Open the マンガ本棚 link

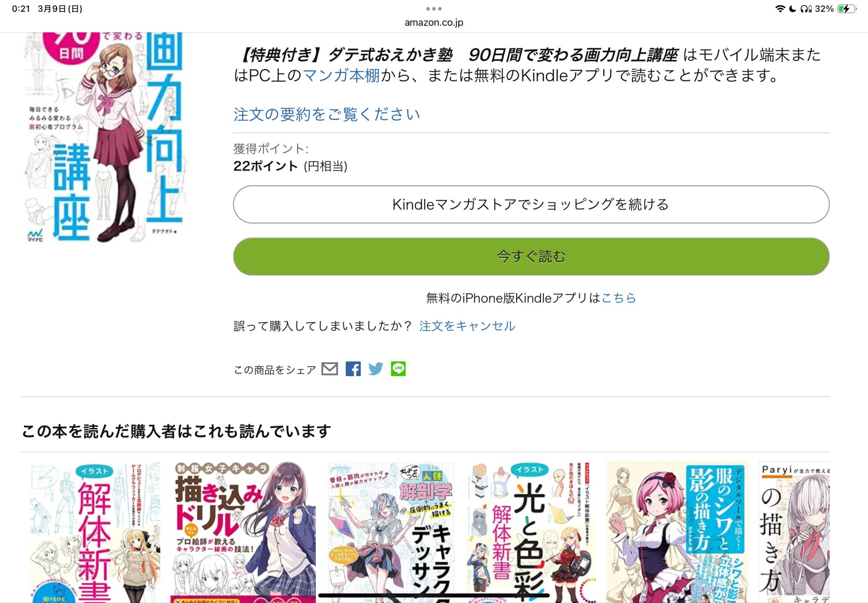341,75
